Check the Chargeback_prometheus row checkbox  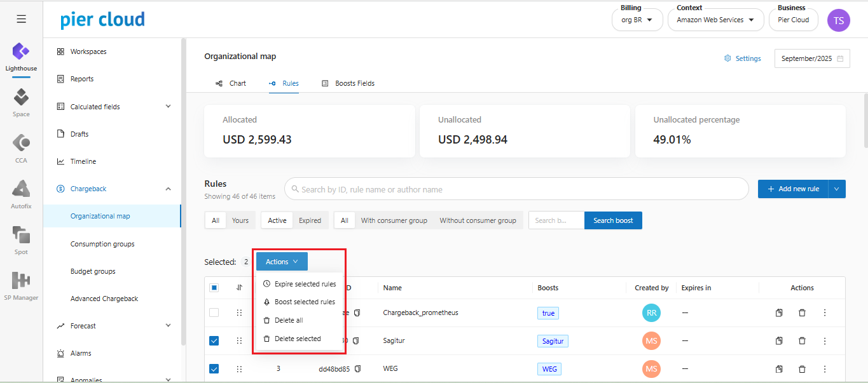click(x=214, y=313)
